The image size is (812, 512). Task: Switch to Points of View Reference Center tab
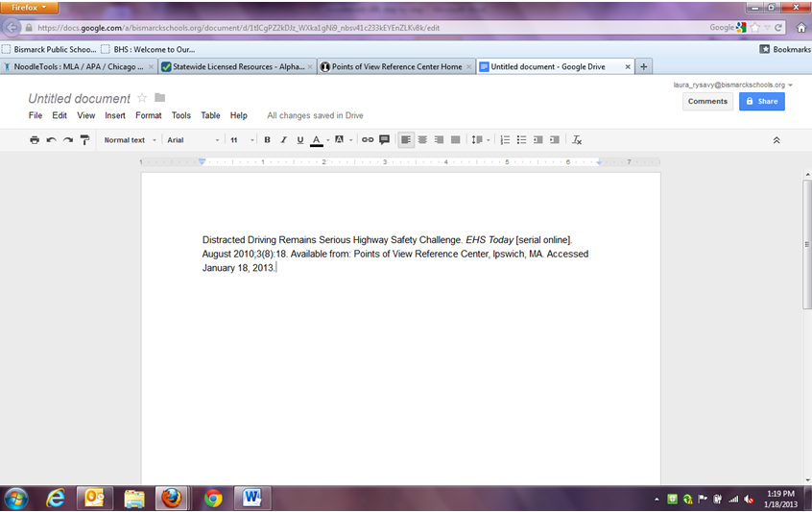click(x=396, y=67)
